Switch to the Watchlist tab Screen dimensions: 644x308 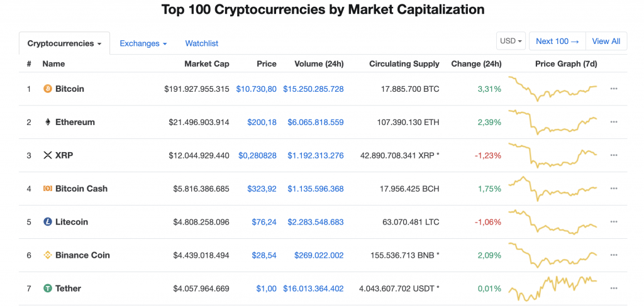click(202, 43)
